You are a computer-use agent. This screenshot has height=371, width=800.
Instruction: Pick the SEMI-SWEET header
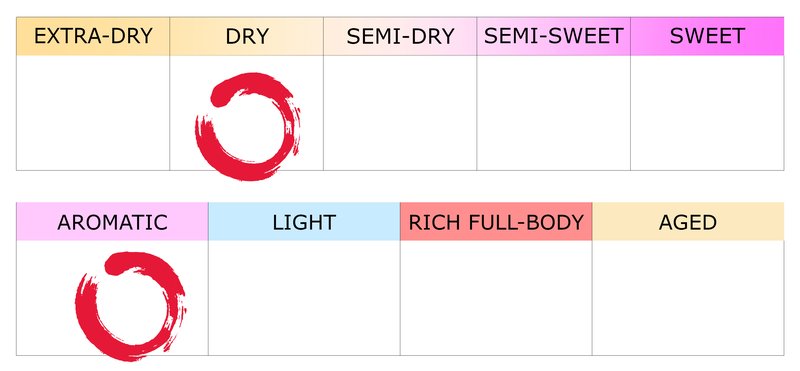click(554, 36)
